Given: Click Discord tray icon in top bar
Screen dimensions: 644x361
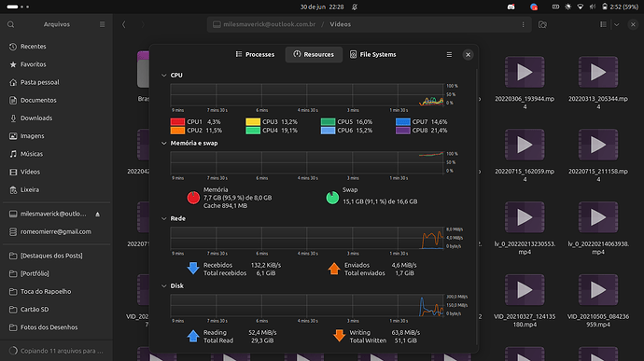Looking at the screenshot, I should point(511,7).
